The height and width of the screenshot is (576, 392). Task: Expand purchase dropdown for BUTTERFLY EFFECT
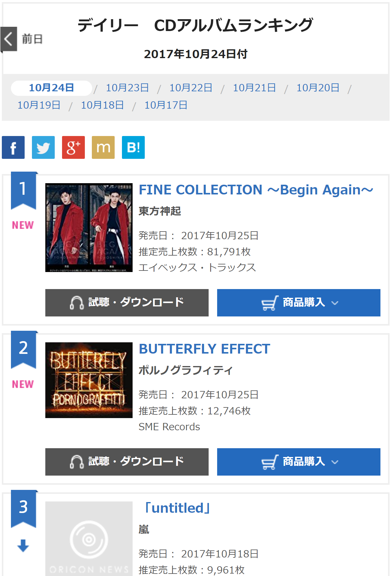pos(335,462)
